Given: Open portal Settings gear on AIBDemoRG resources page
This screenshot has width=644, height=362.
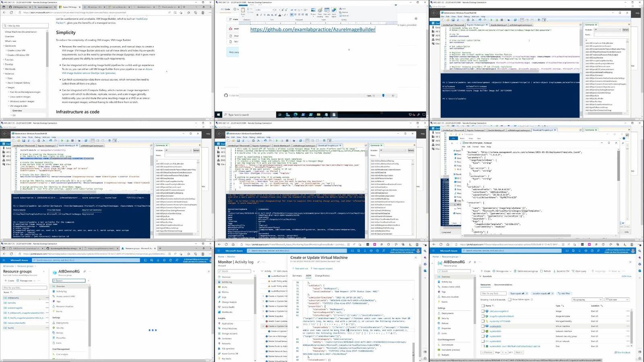Looking at the screenshot, I should (x=586, y=250).
